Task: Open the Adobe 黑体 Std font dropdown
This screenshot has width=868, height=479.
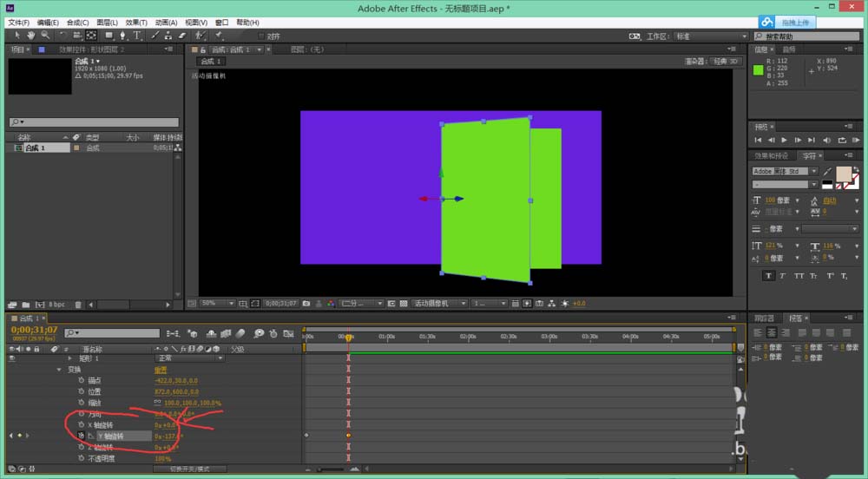Action: pyautogui.click(x=784, y=172)
